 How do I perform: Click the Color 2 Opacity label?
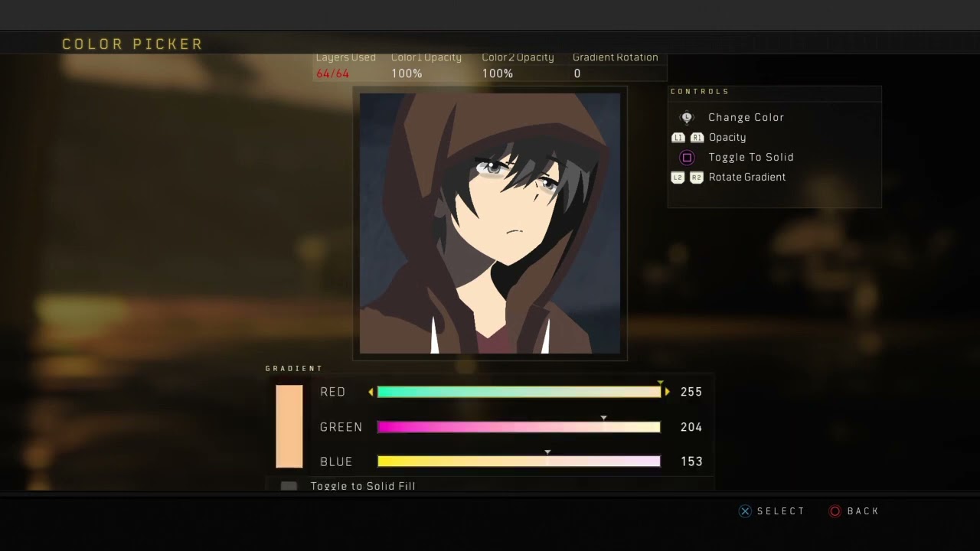518,57
